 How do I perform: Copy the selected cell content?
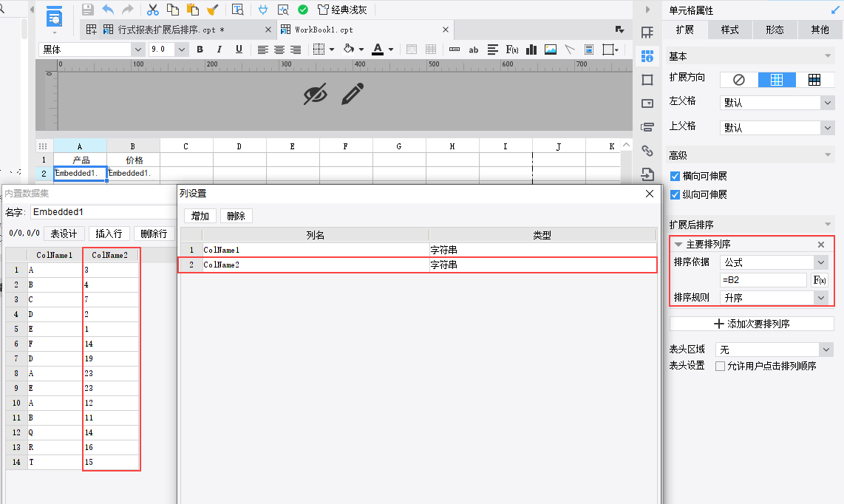tap(173, 10)
